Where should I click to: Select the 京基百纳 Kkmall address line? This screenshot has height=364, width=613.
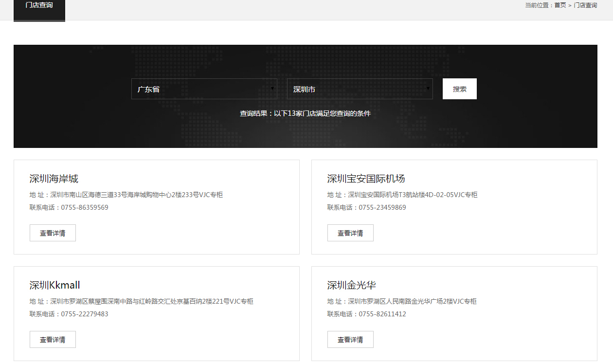pyautogui.click(x=141, y=301)
